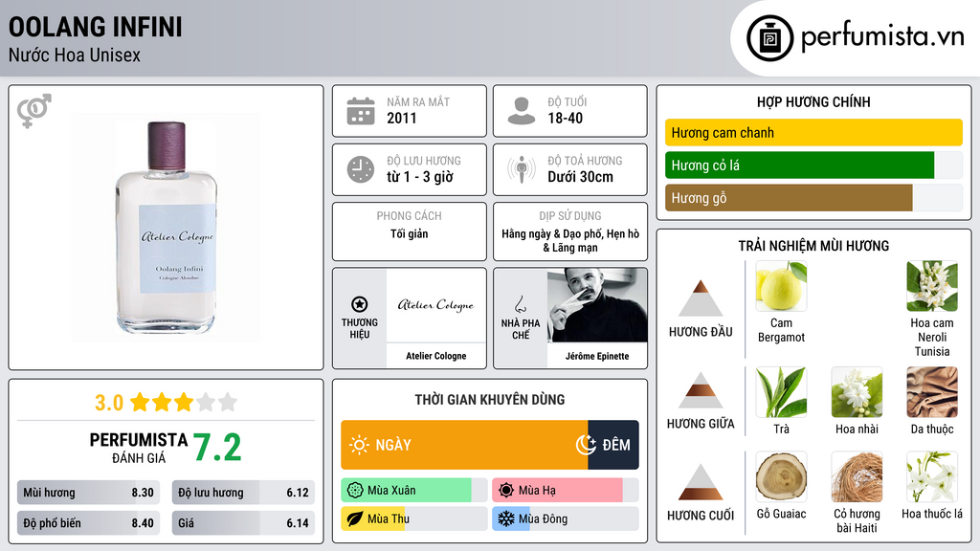Click the 18-40 age range value
This screenshot has height=551, width=980.
click(565, 118)
